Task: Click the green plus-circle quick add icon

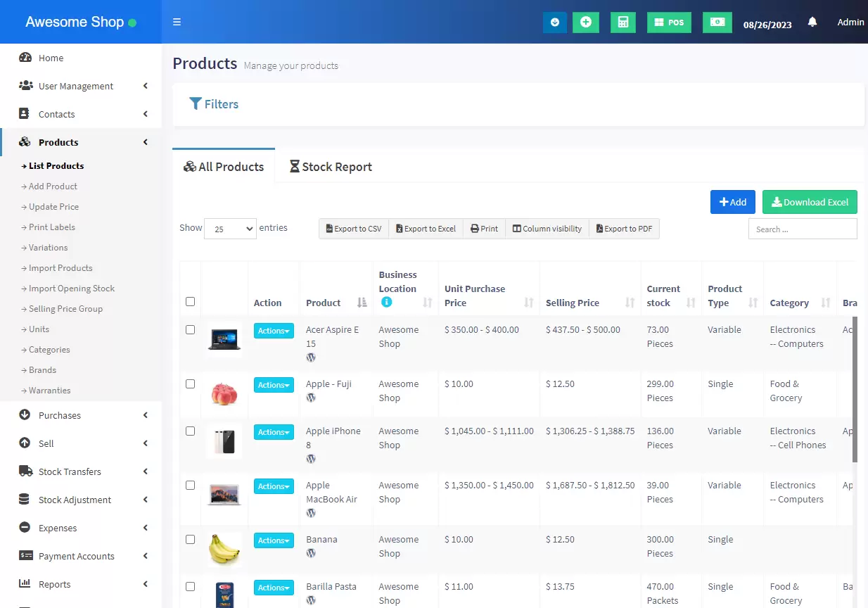Action: (x=586, y=23)
